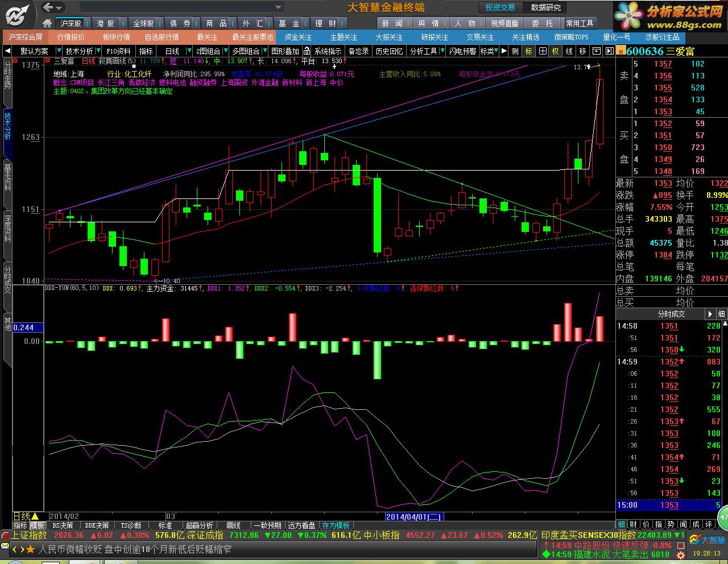Screen dimensions: 728x564
Task: Toggle the crosshair grid icon
Action: click(543, 51)
